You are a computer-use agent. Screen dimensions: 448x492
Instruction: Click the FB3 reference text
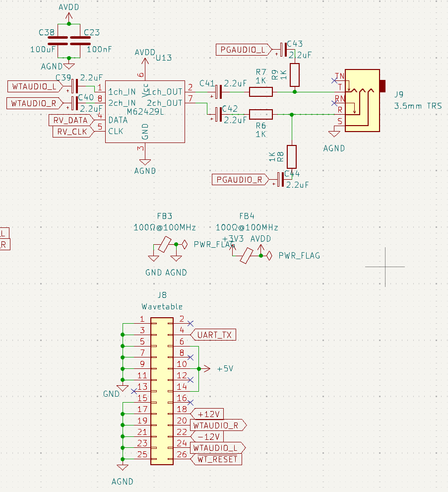(165, 216)
